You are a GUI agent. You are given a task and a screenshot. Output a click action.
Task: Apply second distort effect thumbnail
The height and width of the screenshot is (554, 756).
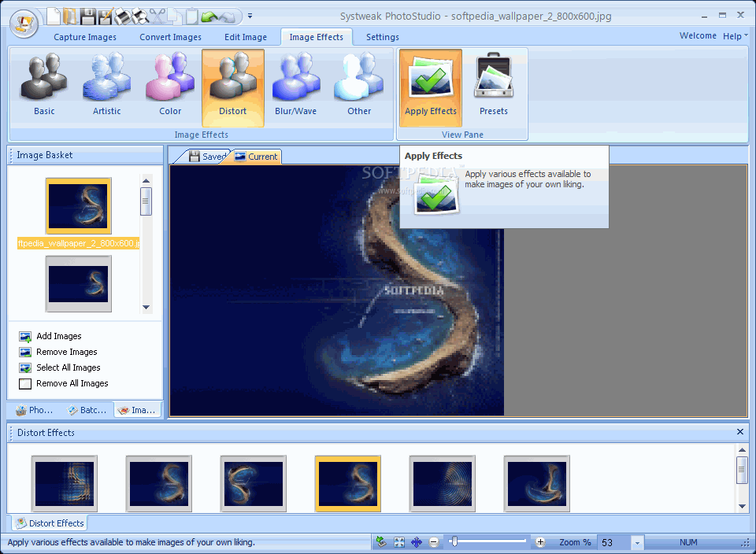click(x=158, y=484)
